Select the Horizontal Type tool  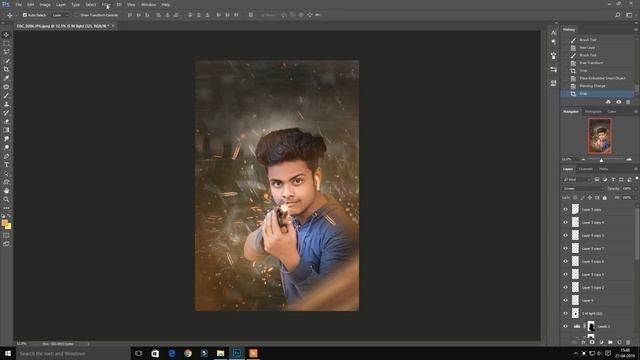point(6,165)
